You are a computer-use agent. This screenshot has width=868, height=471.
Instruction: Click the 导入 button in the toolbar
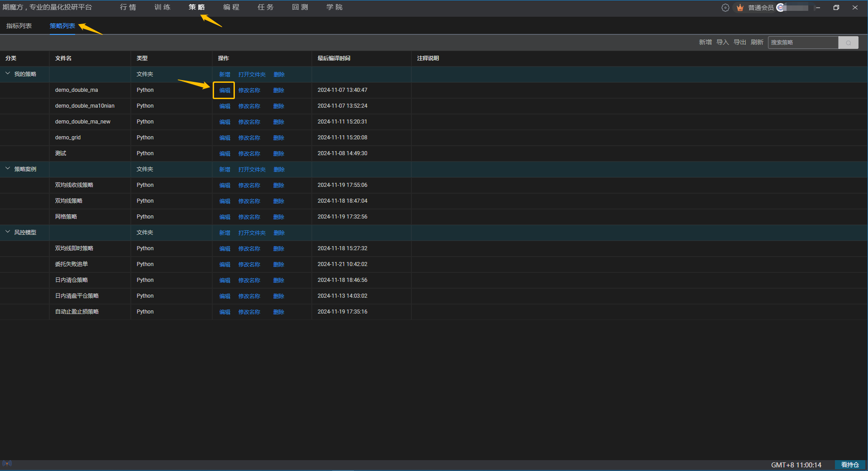[x=722, y=42]
